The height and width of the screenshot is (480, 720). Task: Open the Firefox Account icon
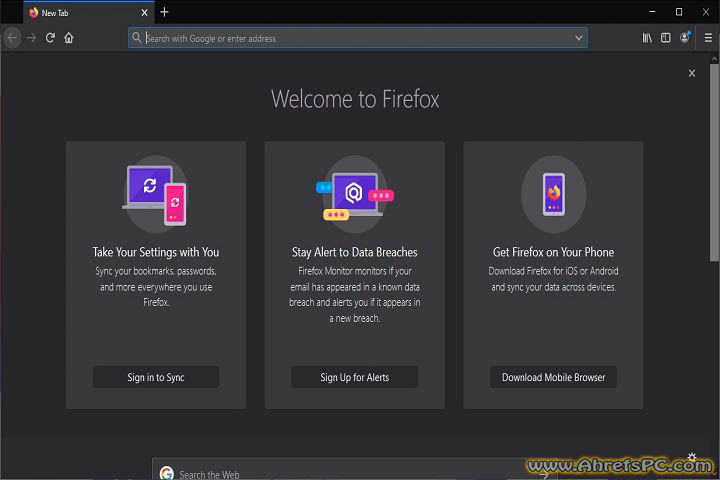[x=685, y=38]
